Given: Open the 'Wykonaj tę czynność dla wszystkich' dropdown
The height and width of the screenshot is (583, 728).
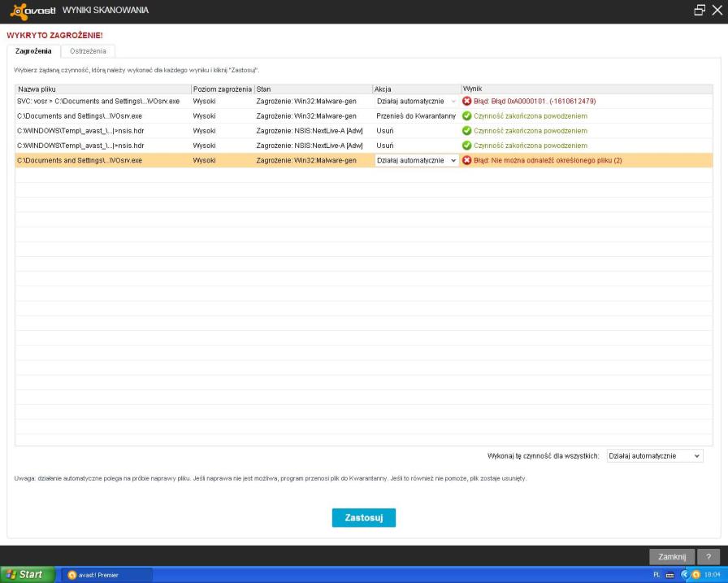Looking at the screenshot, I should 655,456.
